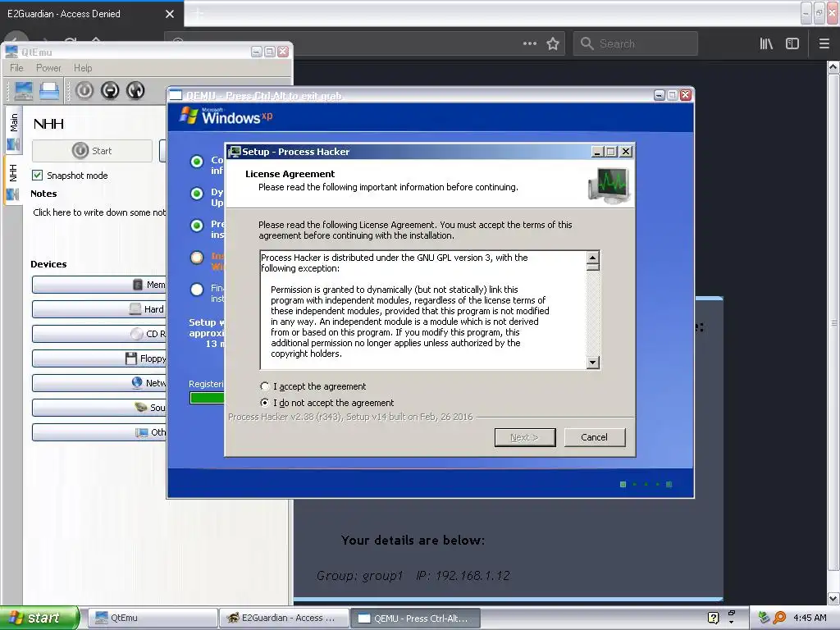840x630 pixels.
Task: Click the QtEmu window title bar icon
Action: pyautogui.click(x=11, y=52)
